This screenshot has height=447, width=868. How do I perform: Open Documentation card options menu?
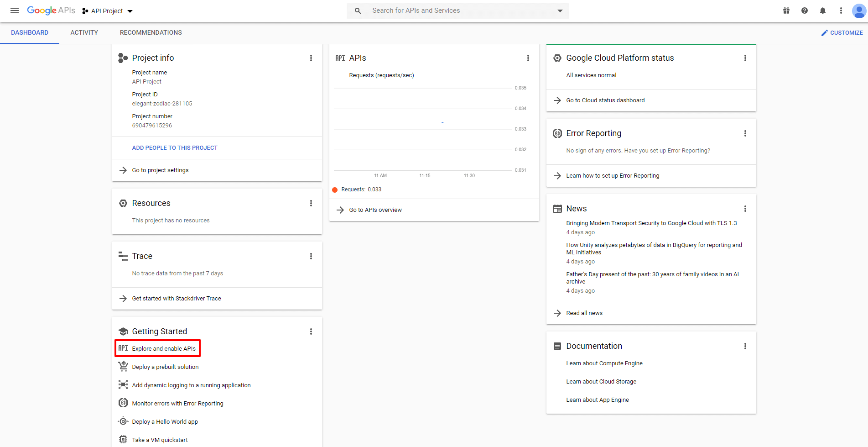point(745,346)
